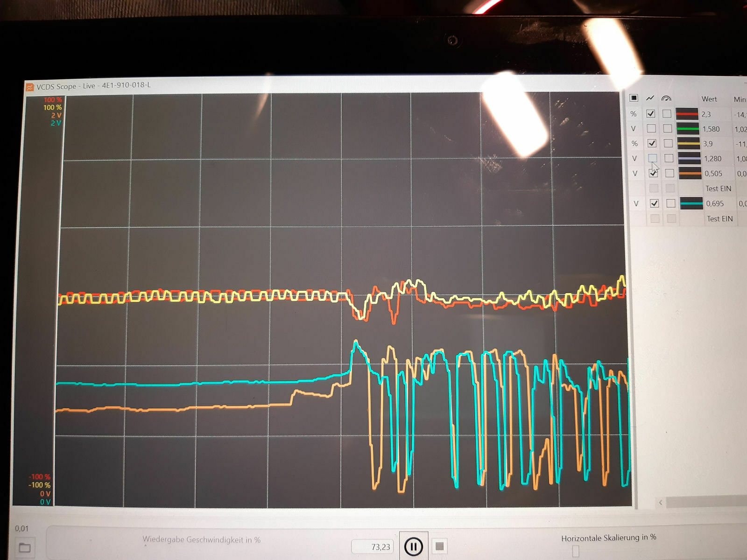Click the Wert column header
The image size is (747, 560).
pos(709,99)
